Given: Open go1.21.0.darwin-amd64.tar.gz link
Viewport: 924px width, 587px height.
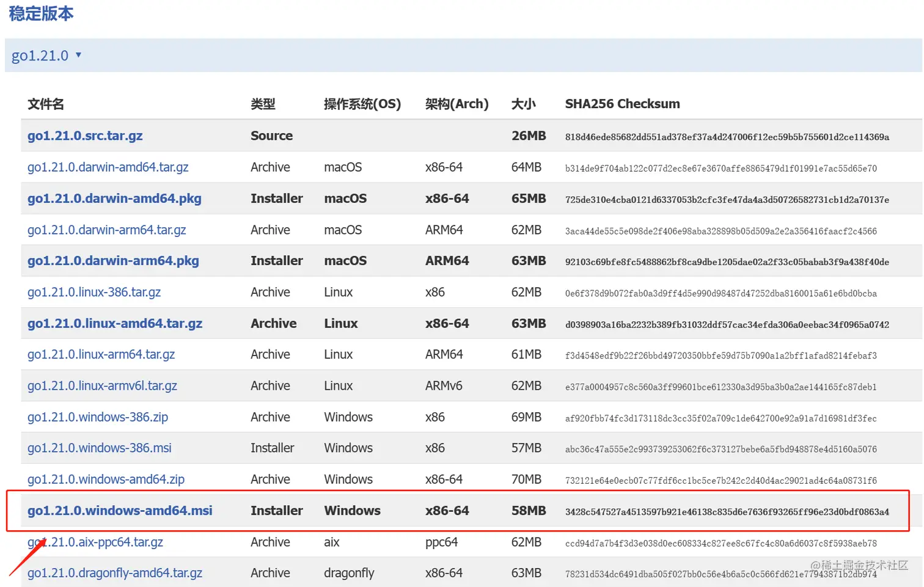Looking at the screenshot, I should pyautogui.click(x=108, y=167).
